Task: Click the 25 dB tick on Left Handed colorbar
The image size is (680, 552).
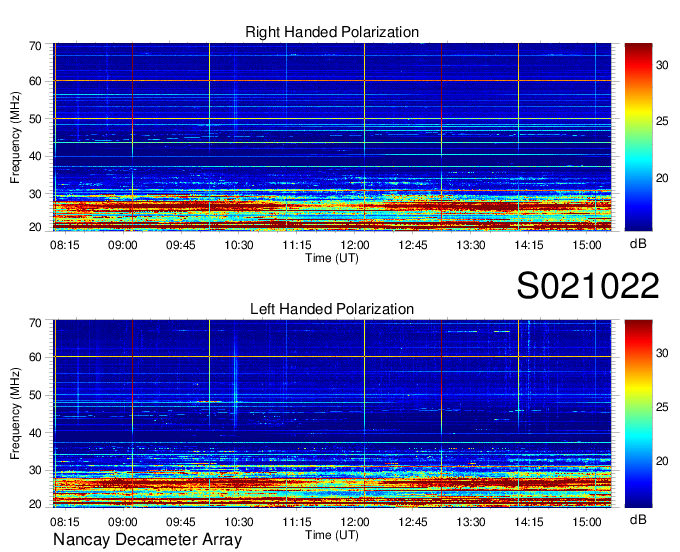Action: click(662, 407)
